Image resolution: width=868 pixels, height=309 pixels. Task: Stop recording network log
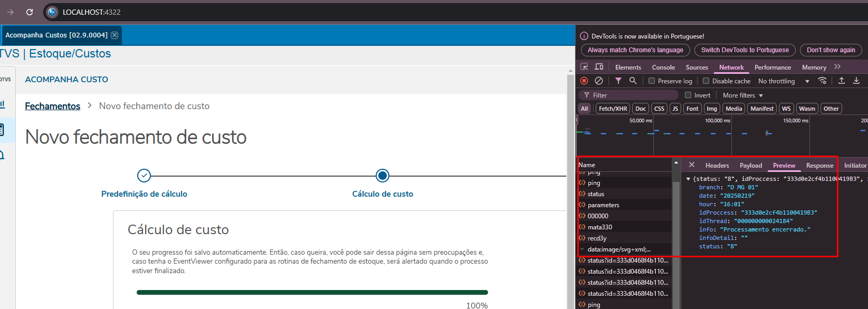[584, 81]
